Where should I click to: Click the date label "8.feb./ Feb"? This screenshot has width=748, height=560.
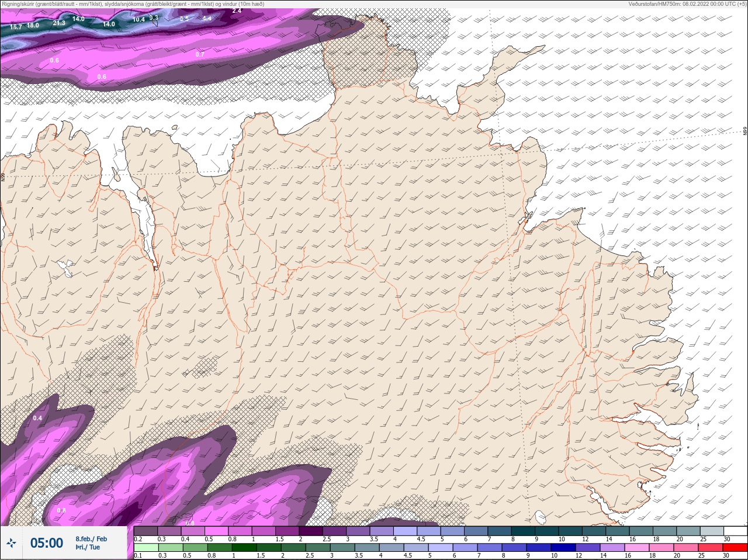tap(91, 538)
